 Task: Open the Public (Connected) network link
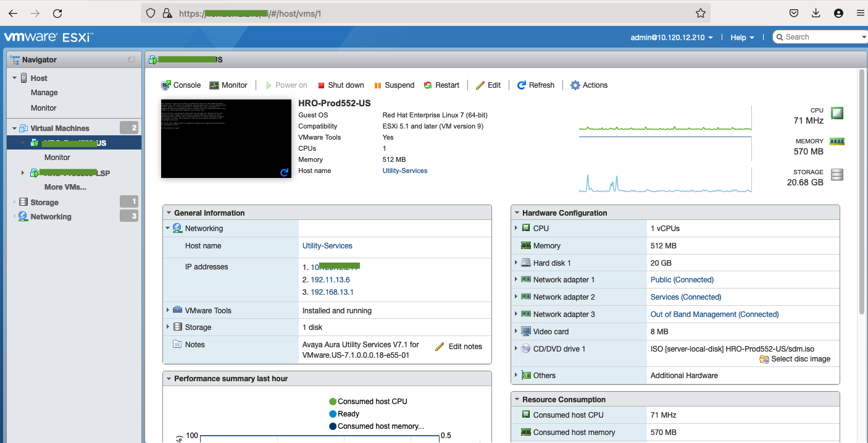[x=682, y=280]
